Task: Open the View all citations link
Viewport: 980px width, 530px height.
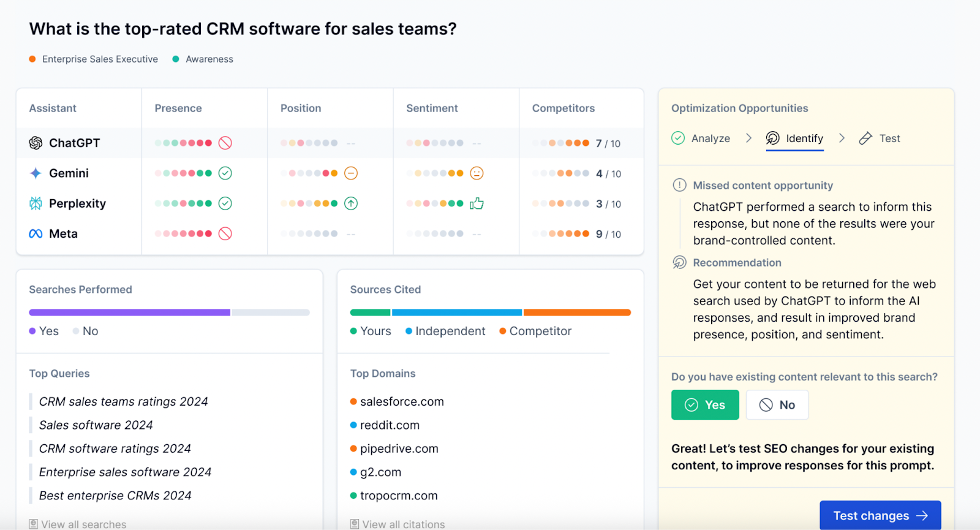Action: click(398, 524)
